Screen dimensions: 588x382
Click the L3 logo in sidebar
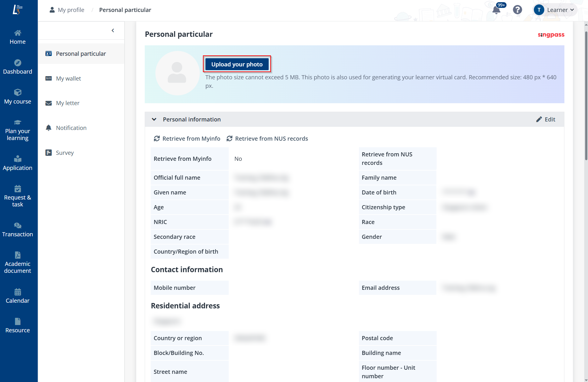18,10
